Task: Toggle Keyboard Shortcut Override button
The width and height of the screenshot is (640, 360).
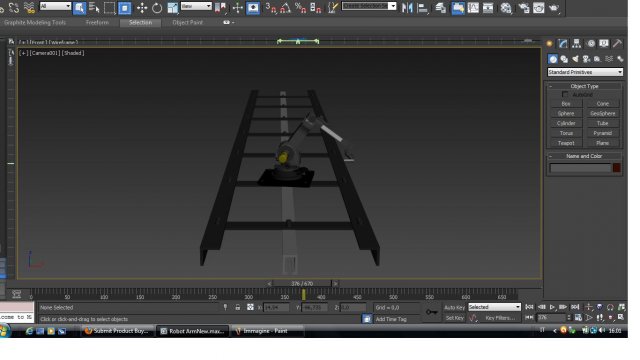Action: pos(253,8)
